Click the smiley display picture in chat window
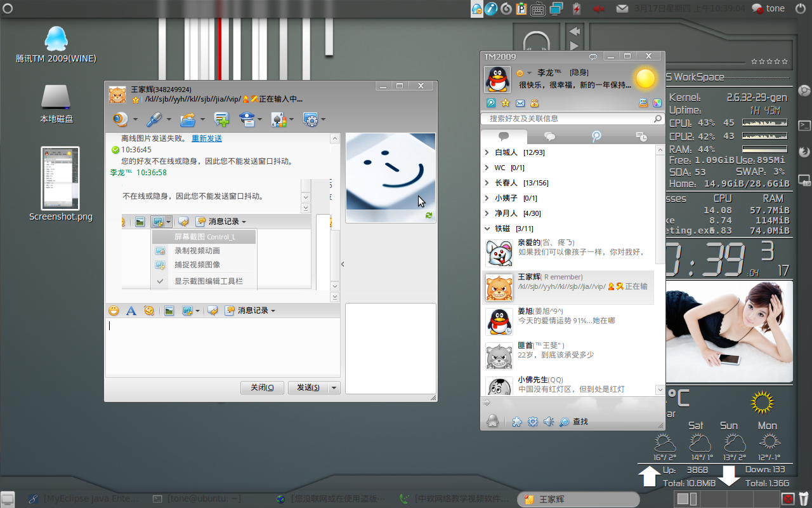The width and height of the screenshot is (812, 508). (x=391, y=171)
